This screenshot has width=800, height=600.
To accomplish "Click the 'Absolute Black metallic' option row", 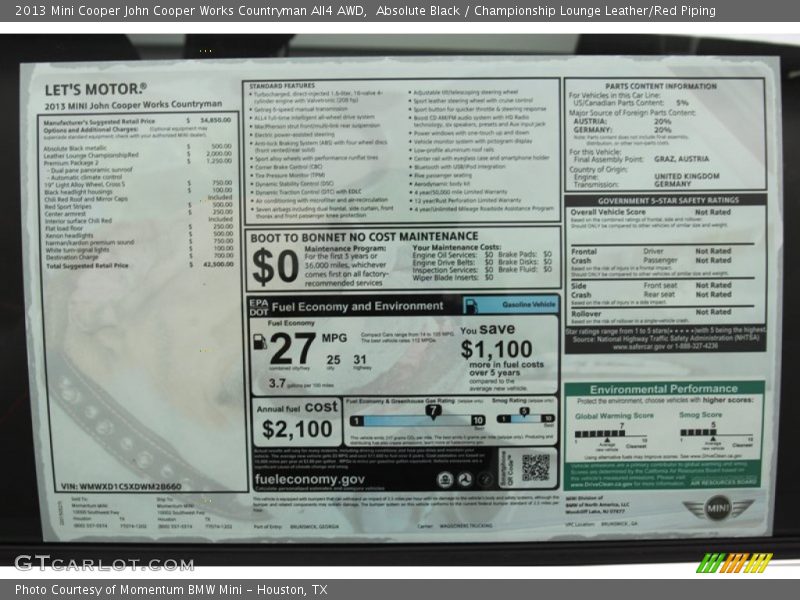I will [137, 147].
